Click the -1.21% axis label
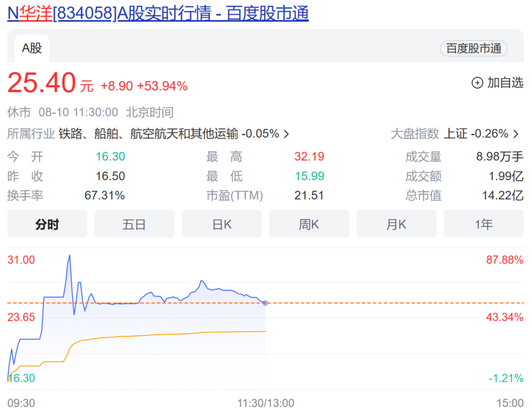Image resolution: width=532 pixels, height=414 pixels. (x=506, y=378)
